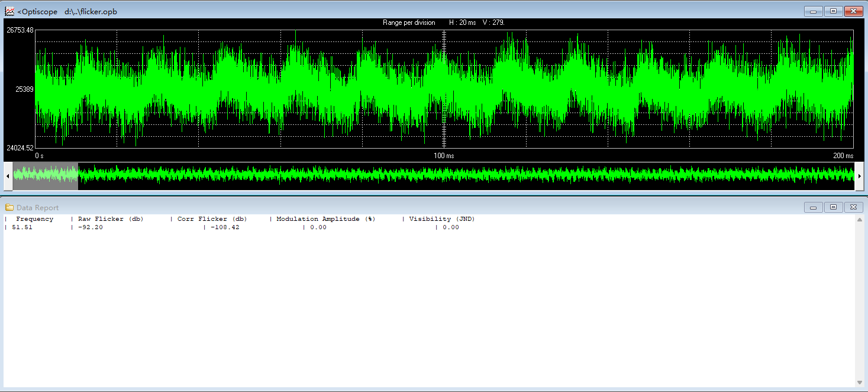Image resolution: width=868 pixels, height=392 pixels.
Task: Click the Data Report scrollbar down arrow
Action: point(860,383)
